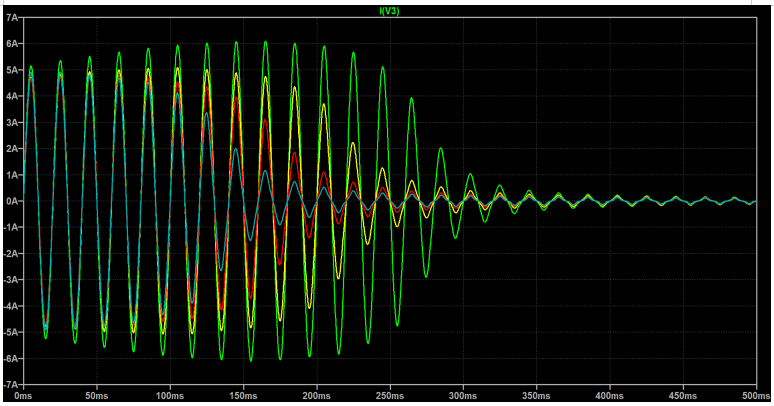Image resolution: width=774 pixels, height=406 pixels.
Task: Click the 7A vertical axis label
Action: point(12,18)
